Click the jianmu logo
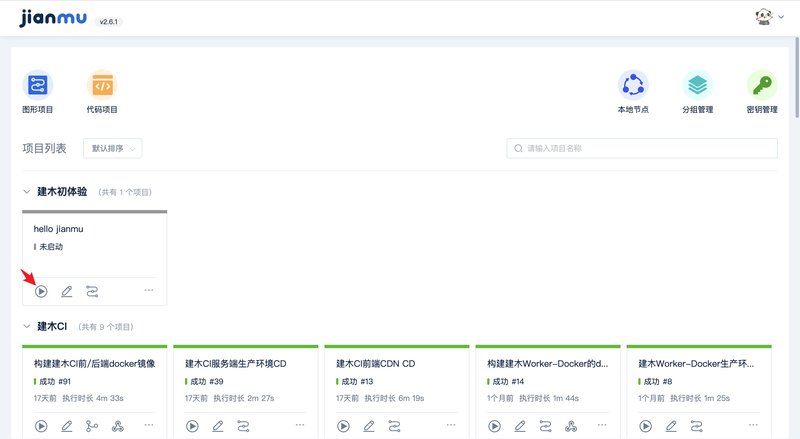Image resolution: width=800 pixels, height=439 pixels. (x=53, y=18)
